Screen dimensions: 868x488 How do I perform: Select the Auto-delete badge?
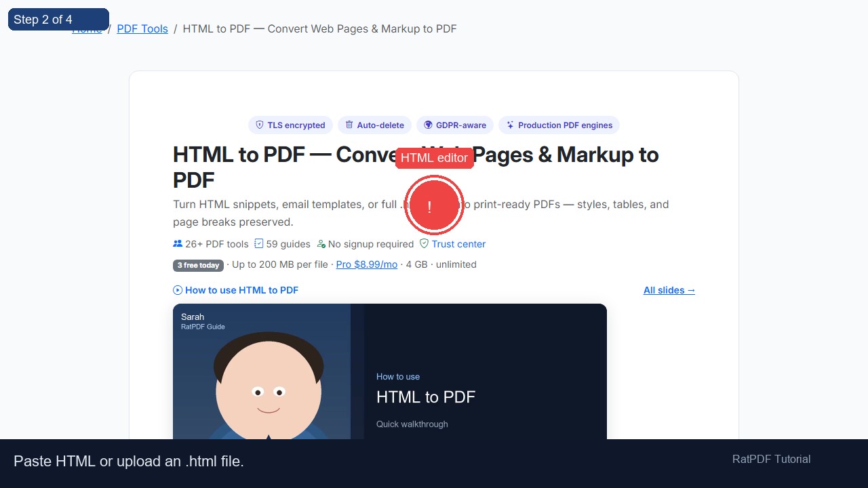tap(374, 125)
